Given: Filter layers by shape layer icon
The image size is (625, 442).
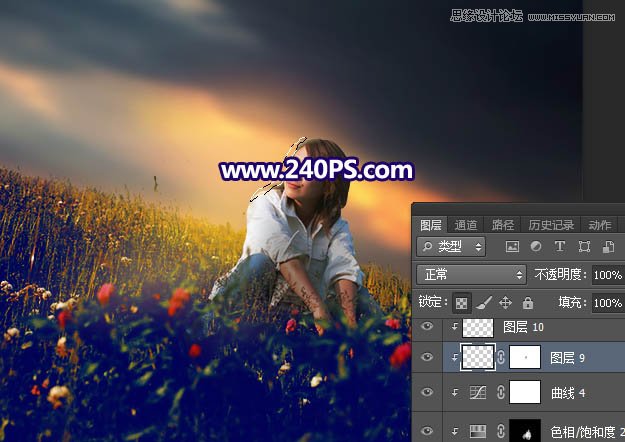Looking at the screenshot, I should (x=582, y=247).
